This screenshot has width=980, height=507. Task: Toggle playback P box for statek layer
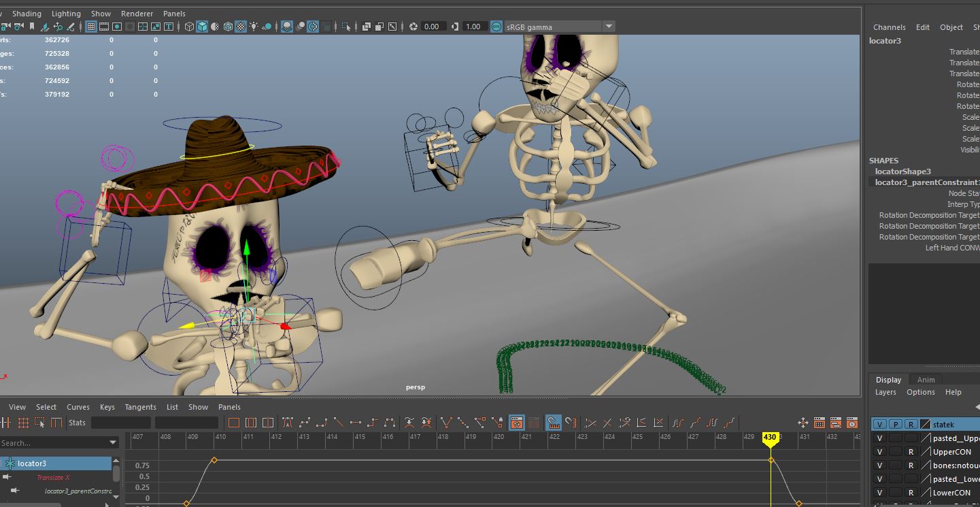896,425
